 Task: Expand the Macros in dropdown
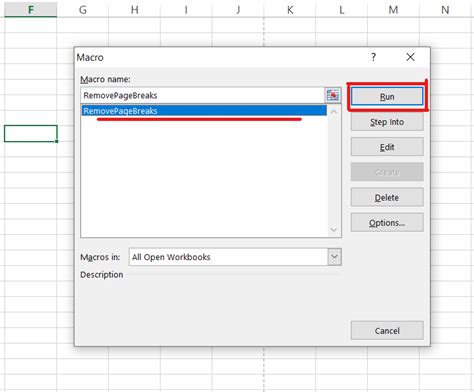(x=334, y=257)
